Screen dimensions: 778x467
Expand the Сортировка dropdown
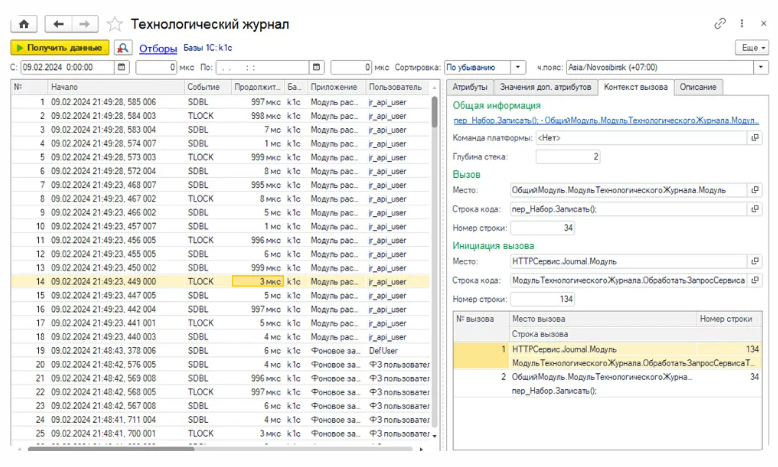518,68
